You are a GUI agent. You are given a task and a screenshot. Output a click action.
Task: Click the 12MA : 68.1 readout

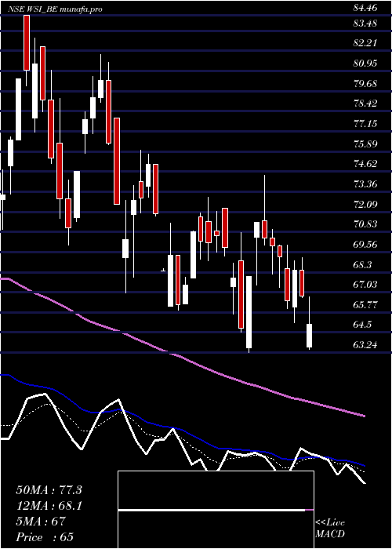point(49,506)
